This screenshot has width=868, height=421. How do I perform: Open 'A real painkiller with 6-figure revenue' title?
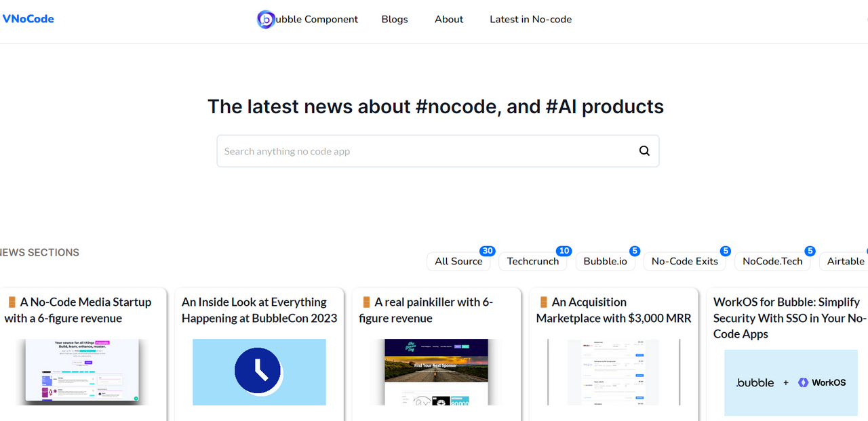pos(427,310)
